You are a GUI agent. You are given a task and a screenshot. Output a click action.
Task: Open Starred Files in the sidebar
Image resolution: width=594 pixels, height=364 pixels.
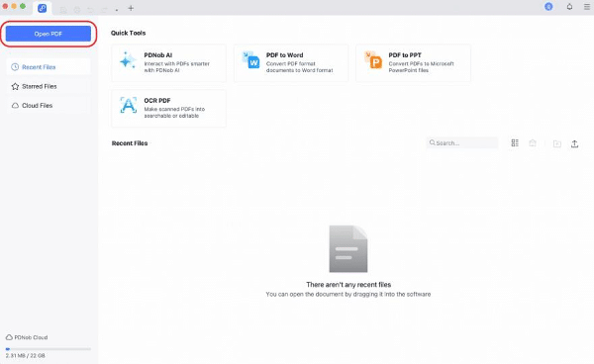49,86
